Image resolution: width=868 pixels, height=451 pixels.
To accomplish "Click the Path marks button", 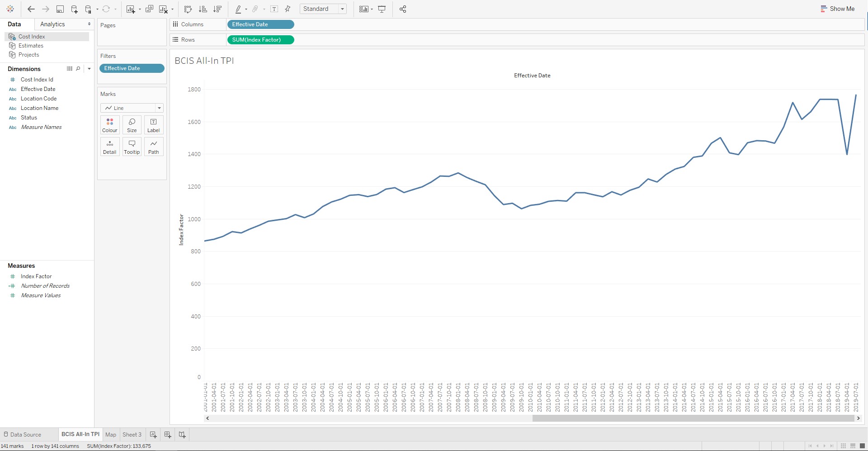I will point(154,147).
